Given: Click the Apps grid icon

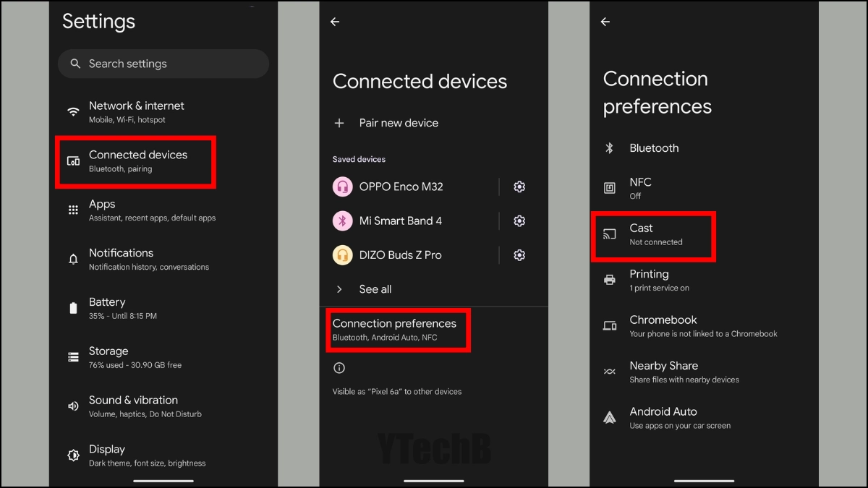Looking at the screenshot, I should coord(73,210).
